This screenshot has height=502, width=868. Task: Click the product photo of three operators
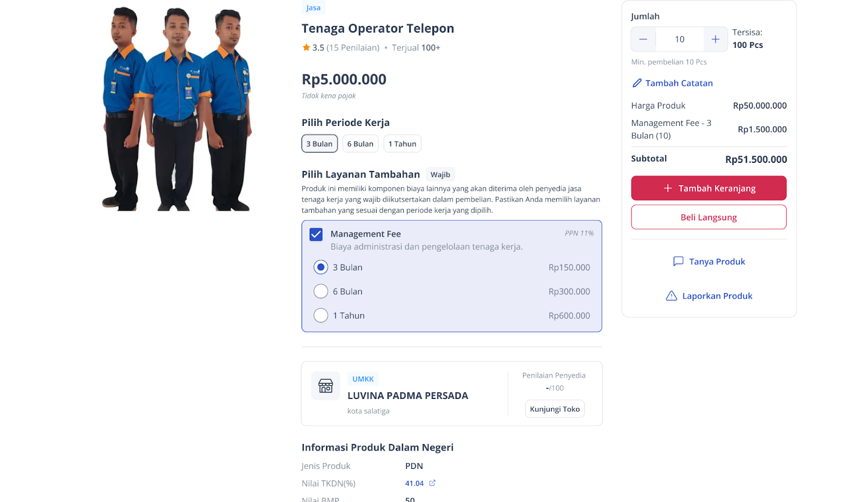[177, 109]
